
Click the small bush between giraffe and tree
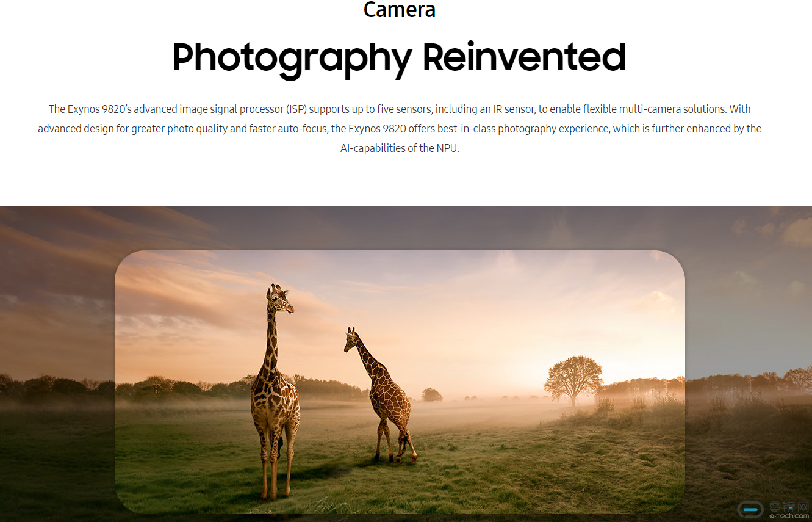tap(432, 394)
